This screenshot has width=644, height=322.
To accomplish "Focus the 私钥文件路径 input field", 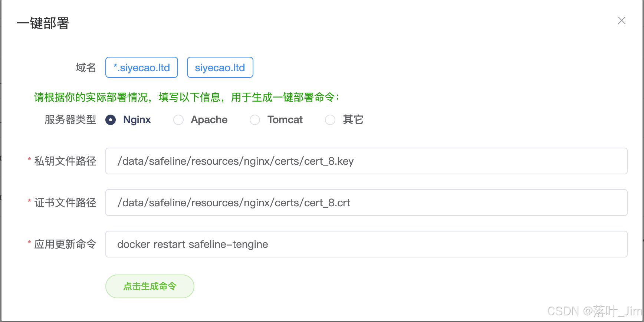I will 367,161.
